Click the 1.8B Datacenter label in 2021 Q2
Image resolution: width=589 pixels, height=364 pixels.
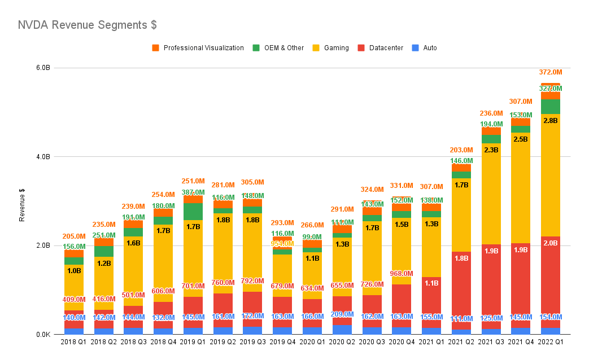(461, 258)
